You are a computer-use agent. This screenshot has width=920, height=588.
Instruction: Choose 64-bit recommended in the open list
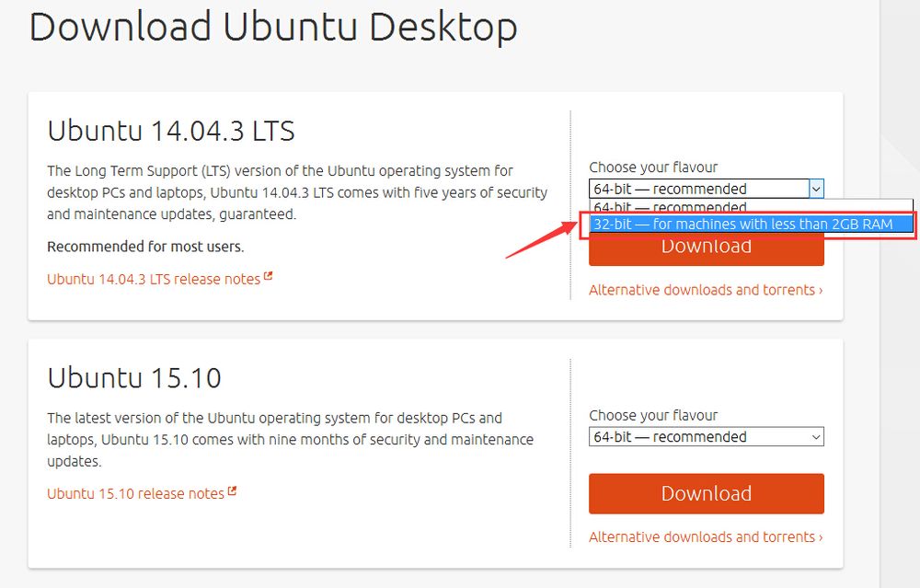click(751, 207)
